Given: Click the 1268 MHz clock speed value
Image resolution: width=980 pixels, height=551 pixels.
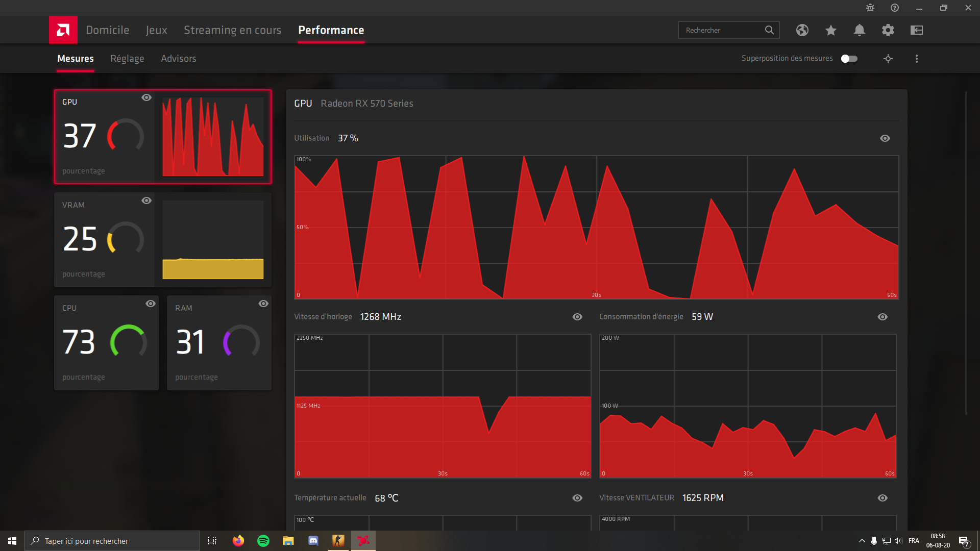Looking at the screenshot, I should 381,317.
